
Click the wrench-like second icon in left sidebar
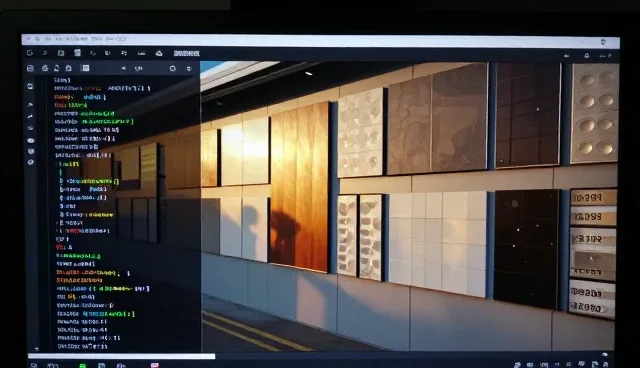(x=30, y=105)
